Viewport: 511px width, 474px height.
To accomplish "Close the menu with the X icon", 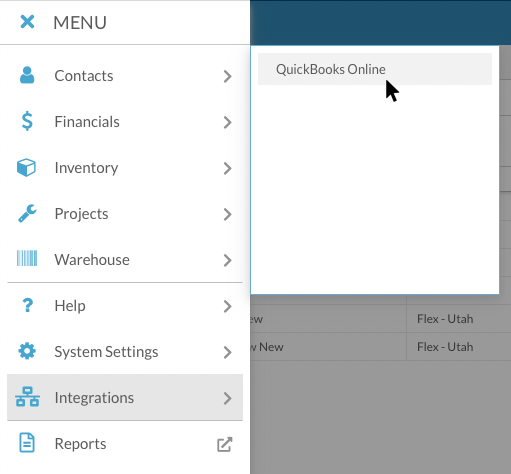I will point(27,22).
